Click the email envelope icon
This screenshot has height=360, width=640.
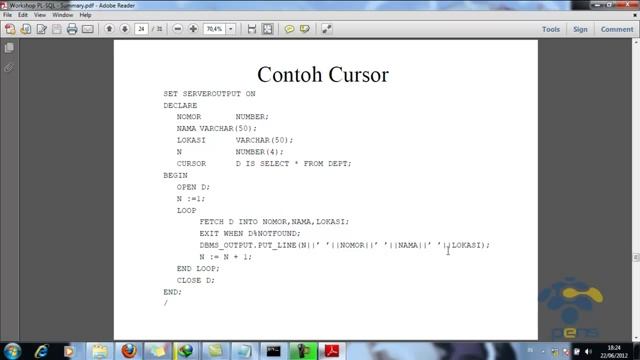88,29
